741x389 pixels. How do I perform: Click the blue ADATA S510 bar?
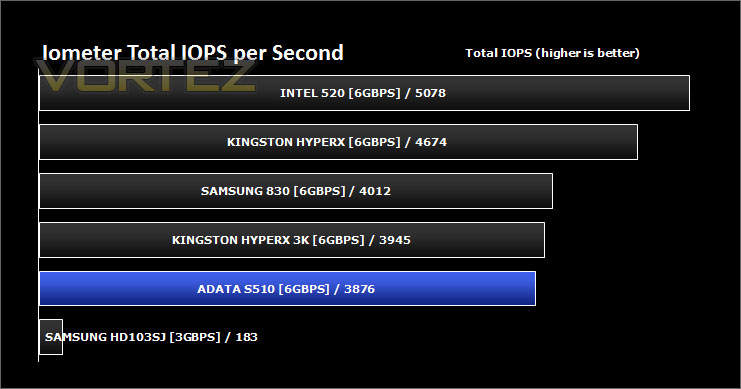[287, 289]
